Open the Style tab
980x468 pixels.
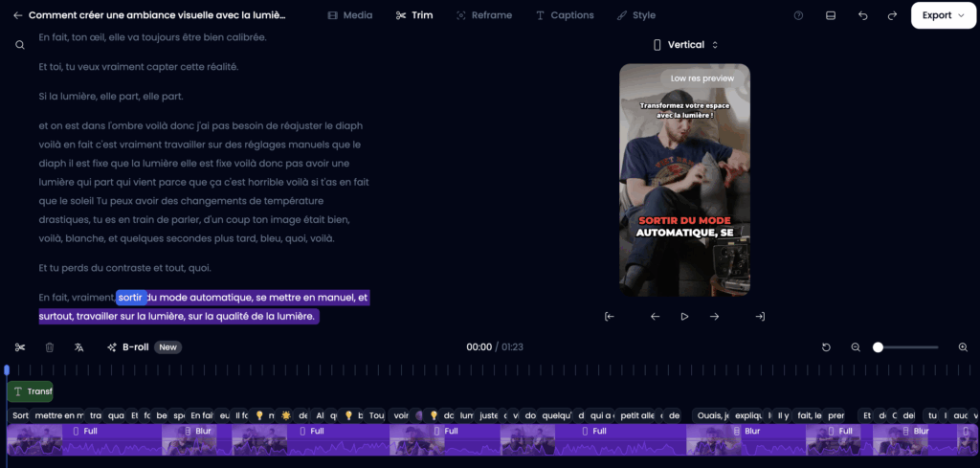636,15
